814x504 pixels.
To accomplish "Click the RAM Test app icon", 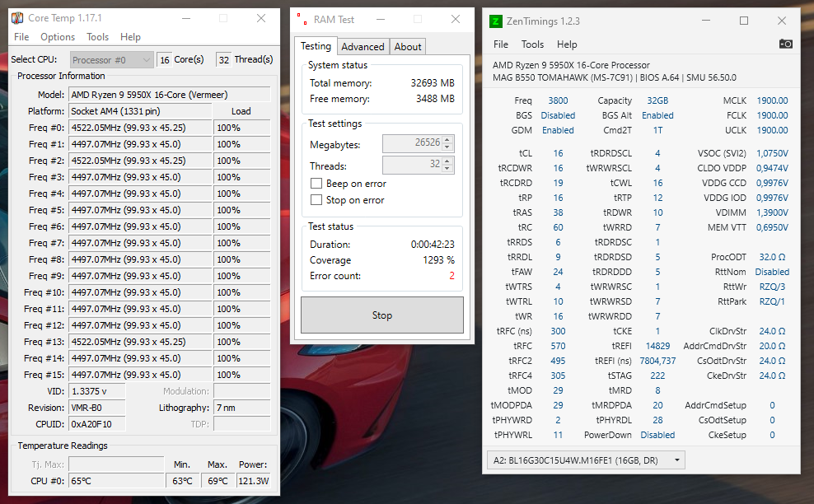I will point(301,19).
